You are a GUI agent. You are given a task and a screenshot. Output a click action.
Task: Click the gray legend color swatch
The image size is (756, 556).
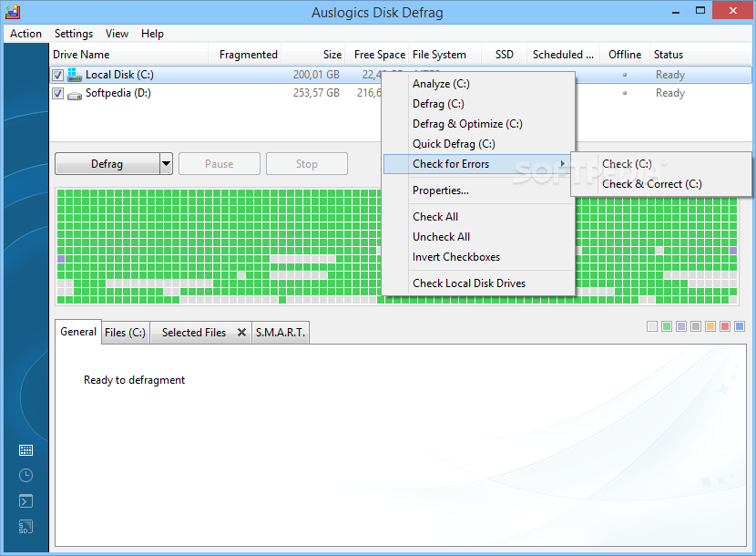pyautogui.click(x=695, y=326)
